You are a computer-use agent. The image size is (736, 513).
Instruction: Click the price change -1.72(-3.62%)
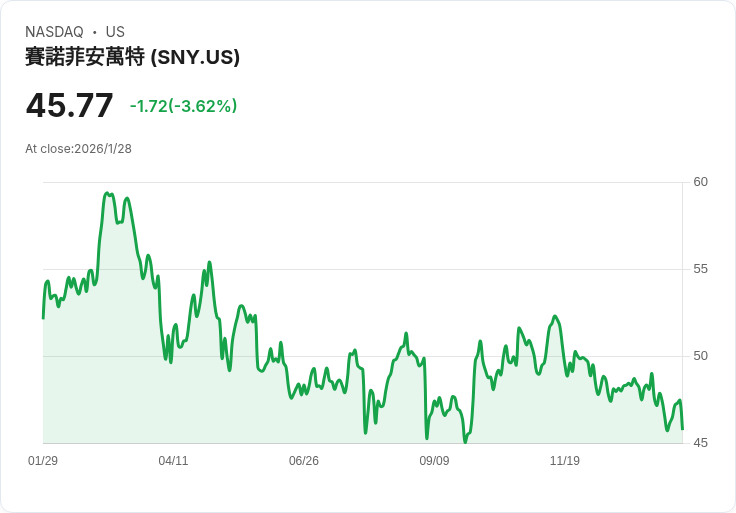pyautogui.click(x=183, y=106)
